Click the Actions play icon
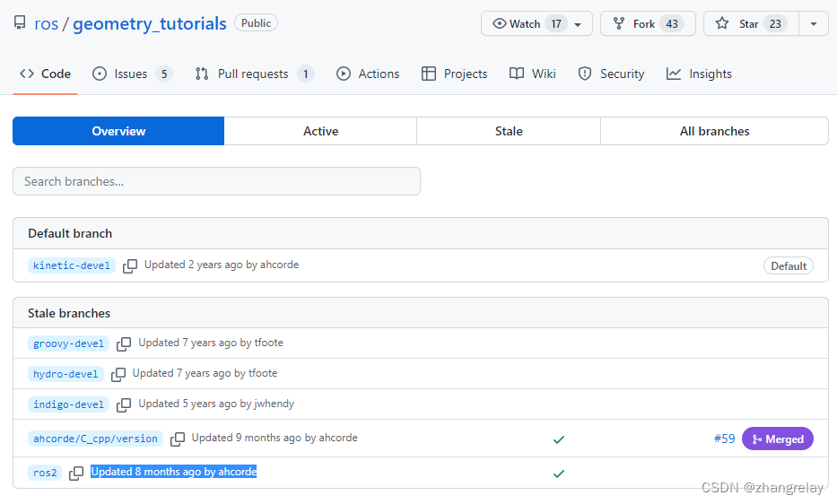 344,74
